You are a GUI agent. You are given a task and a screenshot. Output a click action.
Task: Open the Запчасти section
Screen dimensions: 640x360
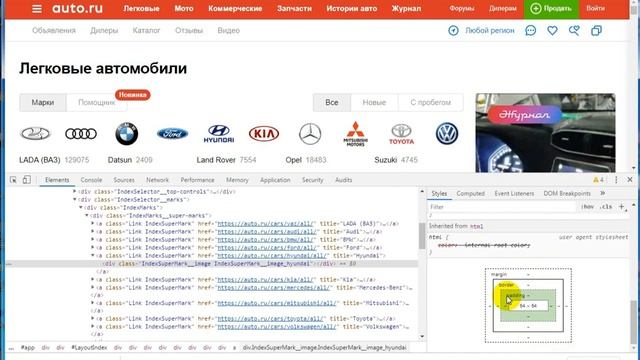[294, 9]
